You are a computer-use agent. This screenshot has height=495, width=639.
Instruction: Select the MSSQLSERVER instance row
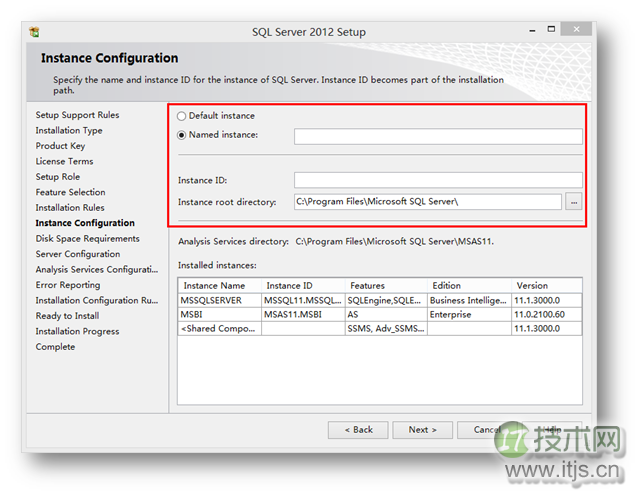pyautogui.click(x=380, y=301)
